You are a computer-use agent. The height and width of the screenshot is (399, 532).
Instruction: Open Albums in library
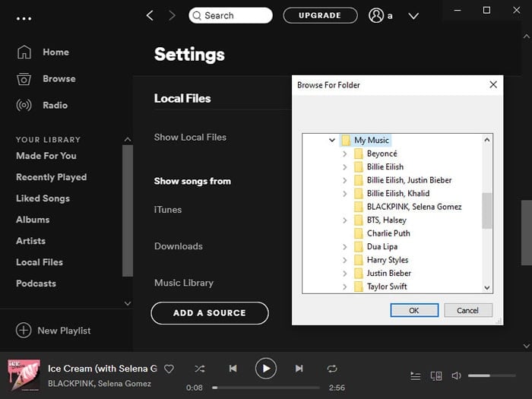click(33, 220)
